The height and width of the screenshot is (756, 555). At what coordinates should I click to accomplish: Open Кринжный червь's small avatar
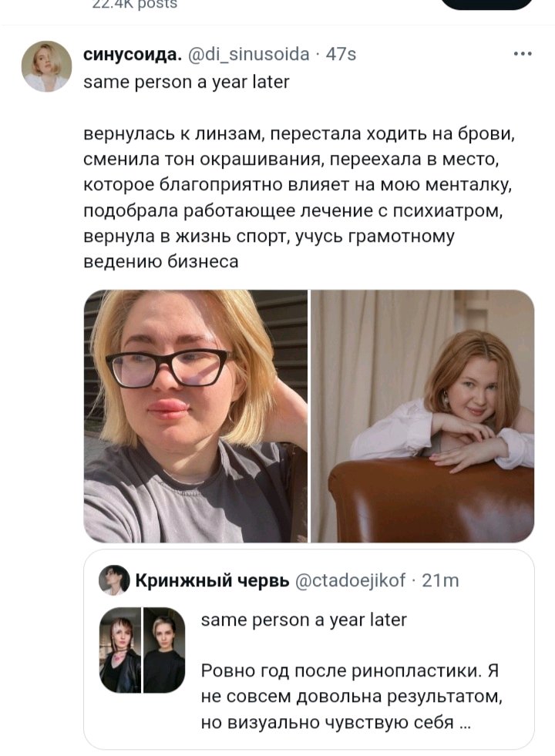pos(114,580)
